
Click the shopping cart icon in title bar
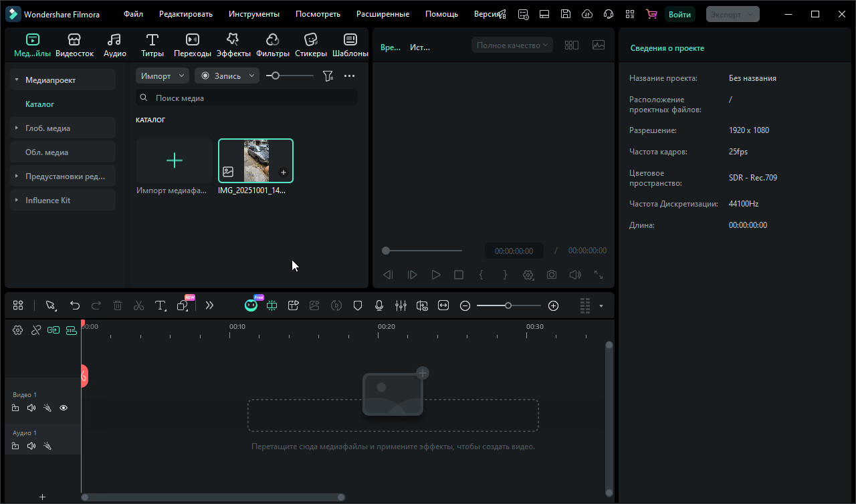(651, 14)
